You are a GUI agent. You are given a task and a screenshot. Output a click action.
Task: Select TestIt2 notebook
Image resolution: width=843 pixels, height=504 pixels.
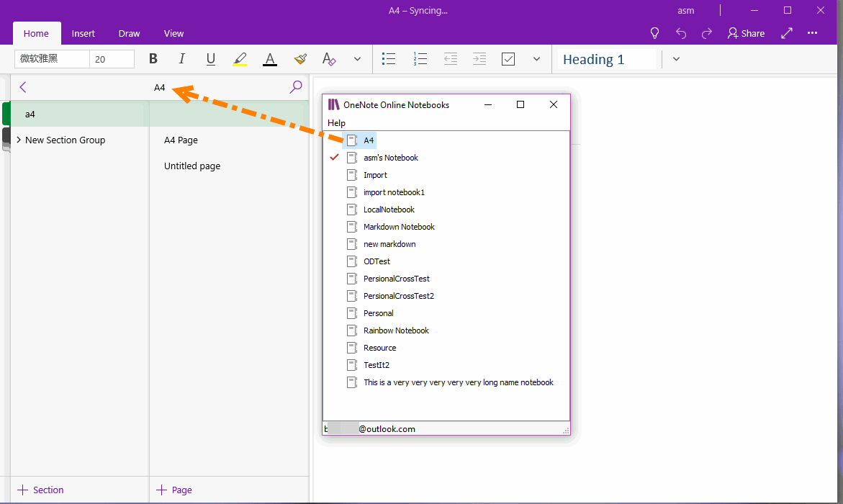point(377,365)
